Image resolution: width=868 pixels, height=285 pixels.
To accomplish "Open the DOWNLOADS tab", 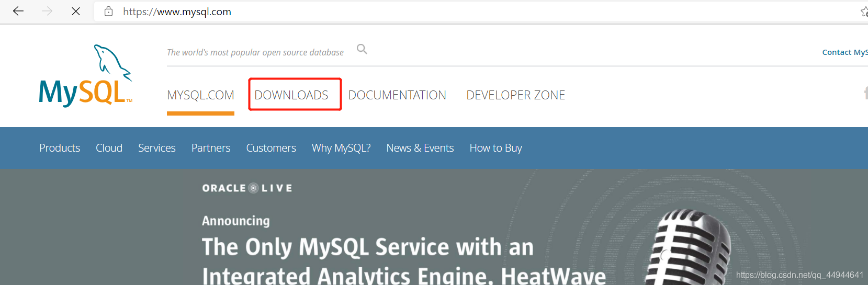I will click(291, 95).
